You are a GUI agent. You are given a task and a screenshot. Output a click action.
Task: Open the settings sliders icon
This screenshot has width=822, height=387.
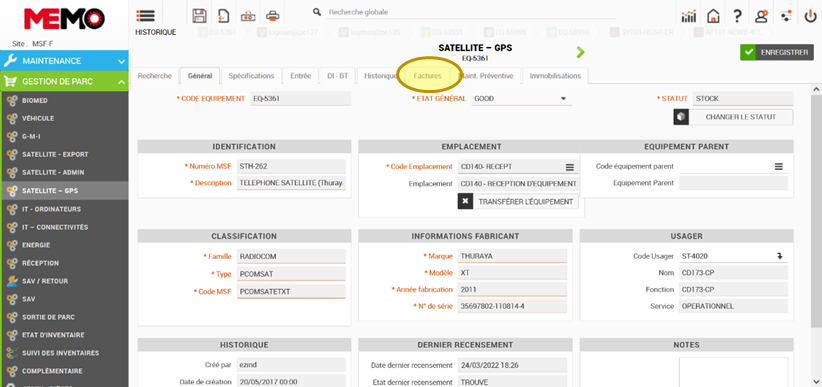pos(786,16)
